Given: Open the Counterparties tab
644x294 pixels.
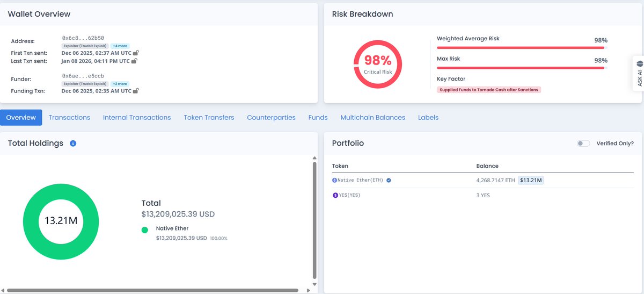Looking at the screenshot, I should [x=271, y=117].
